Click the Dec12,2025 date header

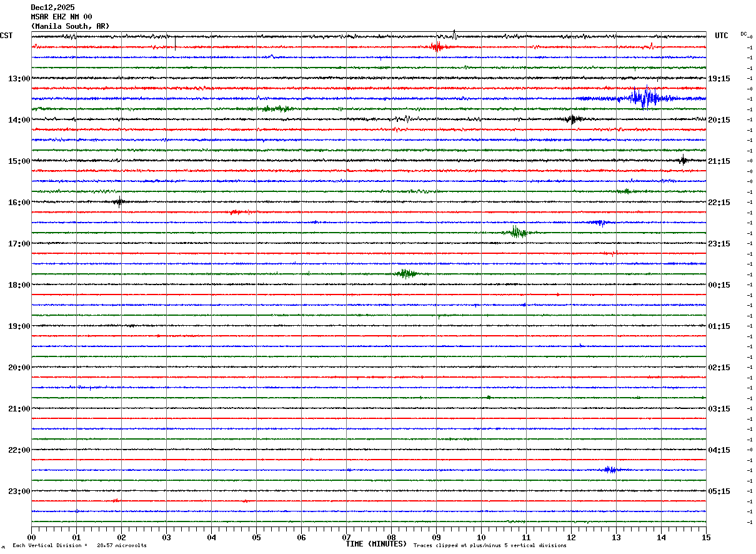(52, 8)
